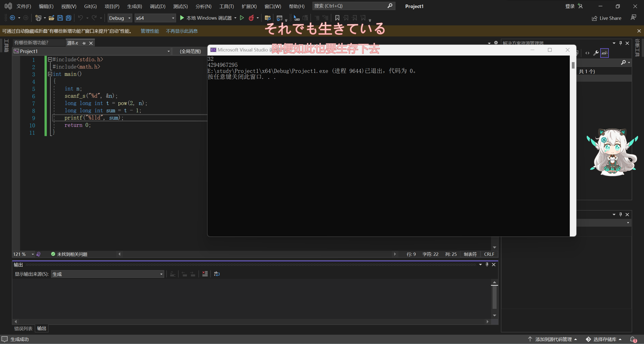The image size is (644, 344).
Task: Click the Hot Reload flame icon
Action: [x=251, y=18]
